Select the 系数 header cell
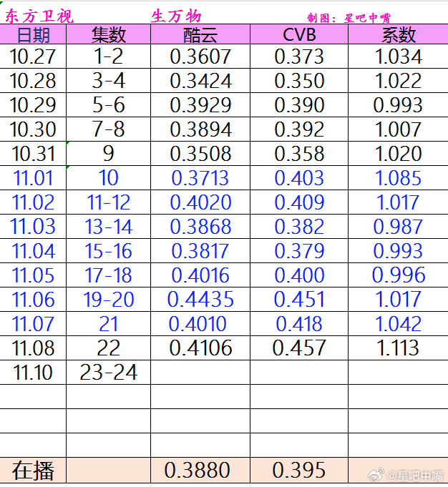 [398, 34]
